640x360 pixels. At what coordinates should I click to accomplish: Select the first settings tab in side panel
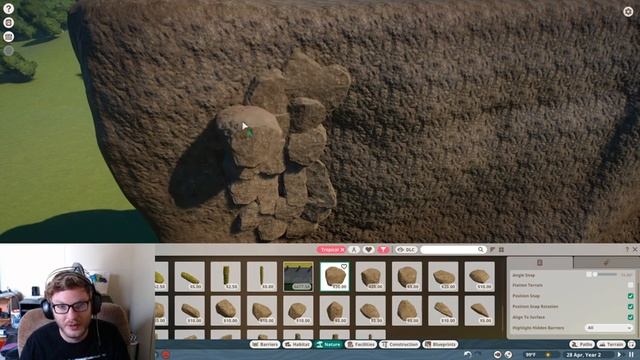(540, 263)
